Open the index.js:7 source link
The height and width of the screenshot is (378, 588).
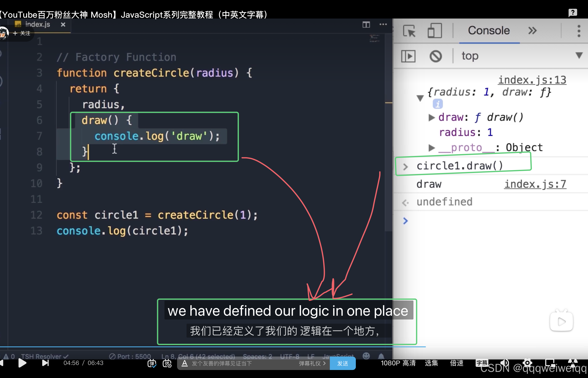(x=535, y=184)
